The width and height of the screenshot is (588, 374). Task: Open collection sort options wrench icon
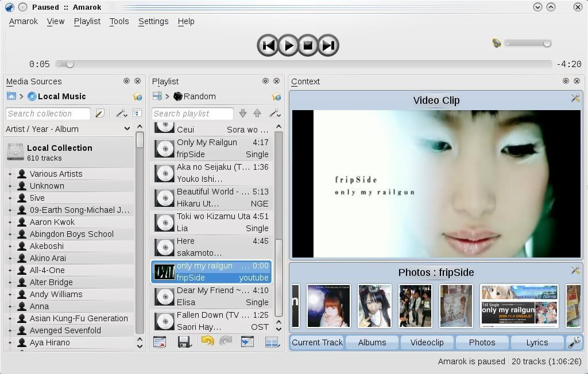(121, 113)
